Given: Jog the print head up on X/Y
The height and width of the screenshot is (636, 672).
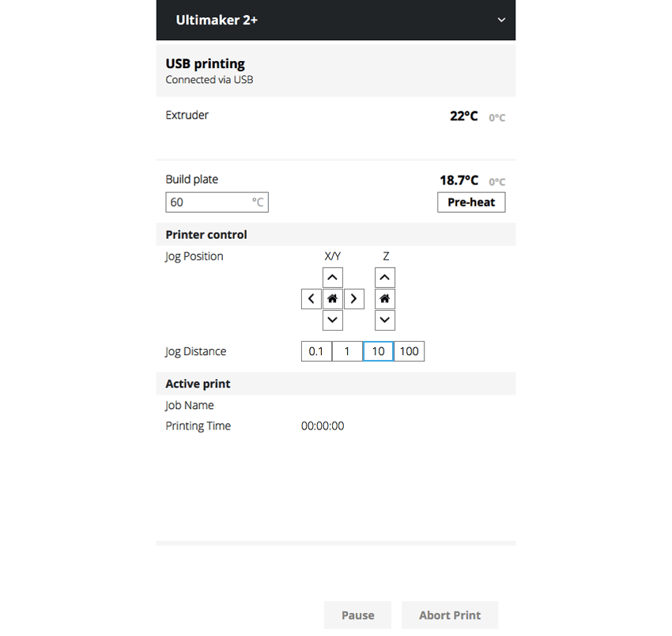Looking at the screenshot, I should [333, 278].
